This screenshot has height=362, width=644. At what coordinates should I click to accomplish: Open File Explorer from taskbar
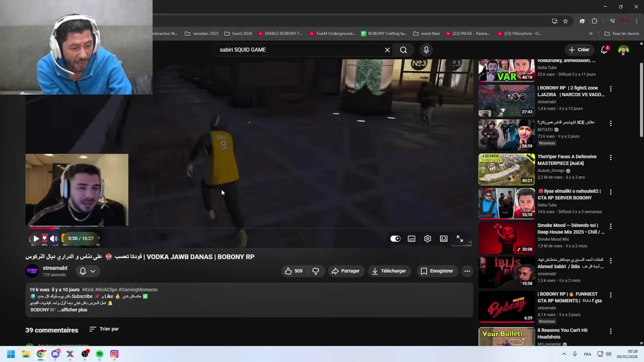(x=26, y=354)
